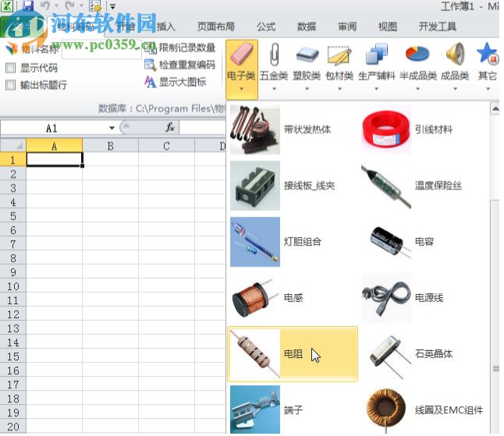Open the Name Box dropdown arrow
The image size is (504, 436).
tap(112, 128)
